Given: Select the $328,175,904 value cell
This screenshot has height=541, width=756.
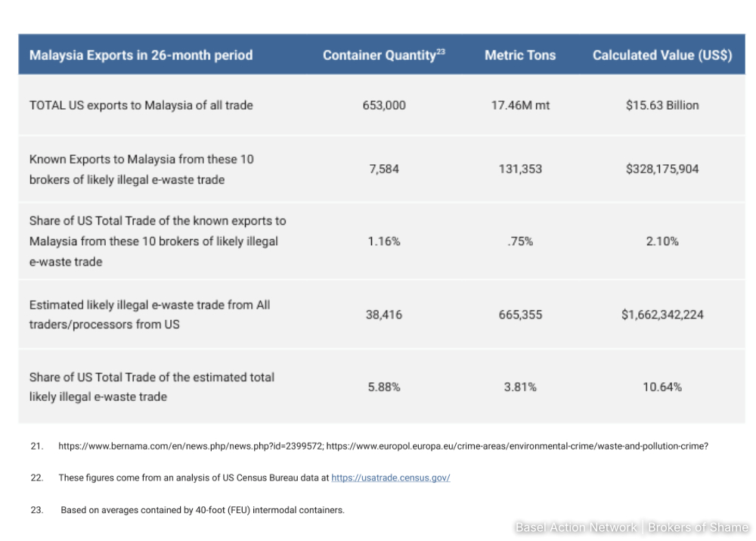Looking at the screenshot, I should point(662,169).
